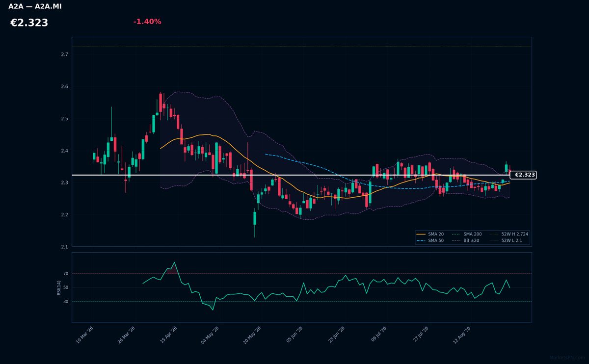Click the SMA 50 legend entry

pyautogui.click(x=430, y=240)
